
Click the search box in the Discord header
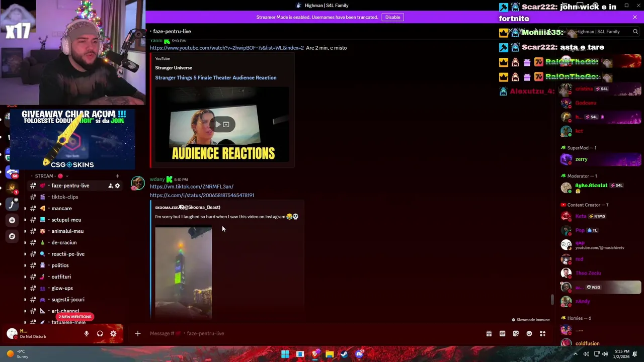coord(600,32)
